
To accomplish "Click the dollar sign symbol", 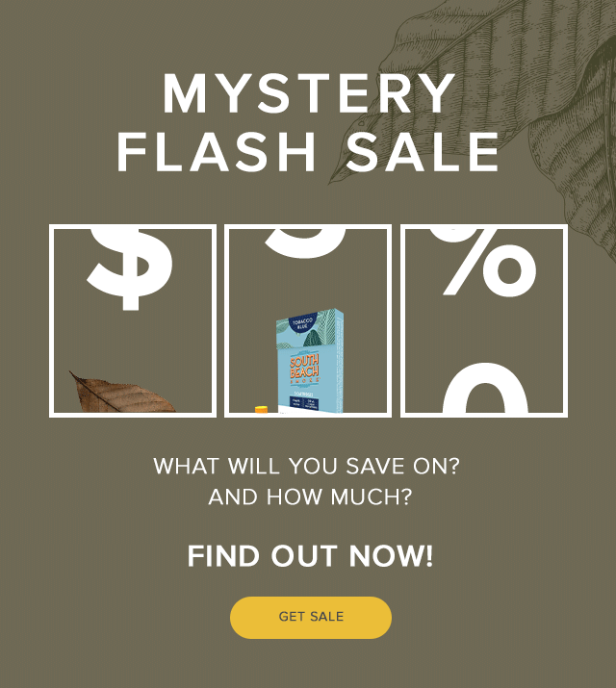I will tap(130, 268).
